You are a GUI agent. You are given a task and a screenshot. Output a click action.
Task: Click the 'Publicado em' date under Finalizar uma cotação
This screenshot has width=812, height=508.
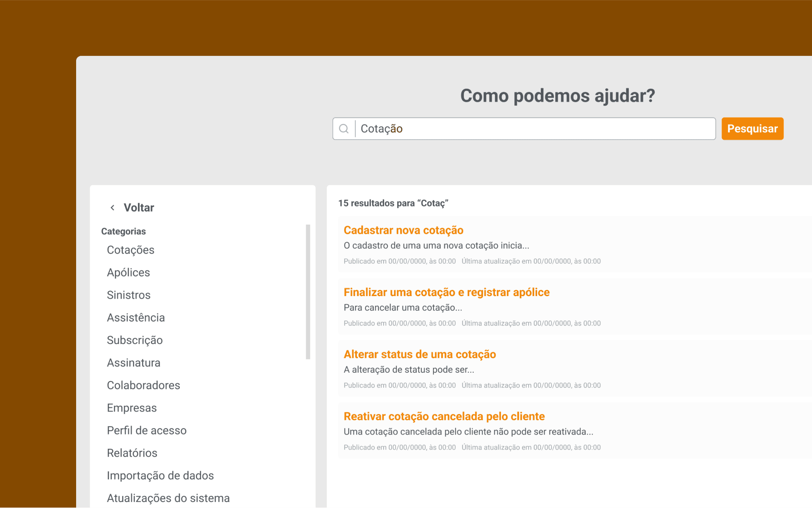pyautogui.click(x=400, y=324)
